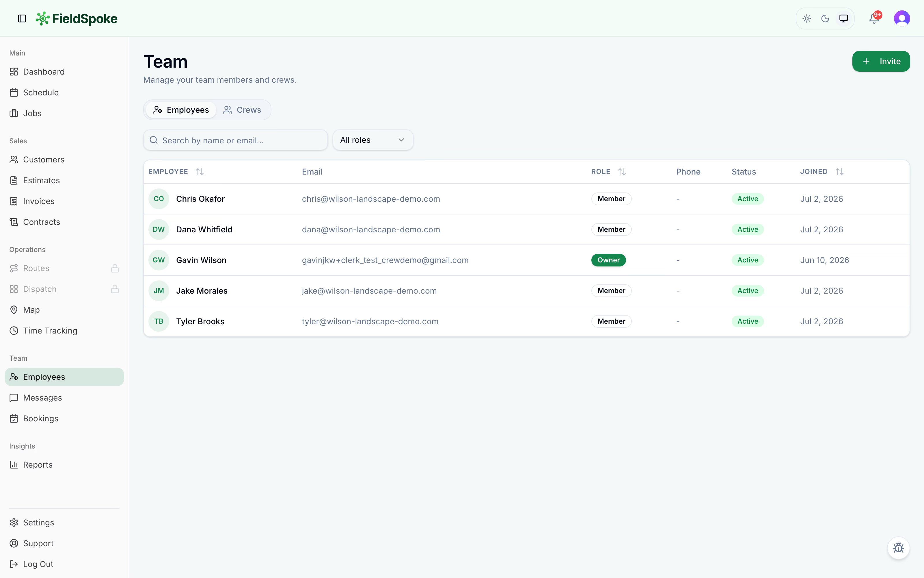The image size is (924, 578).
Task: Open Messages in sidebar
Action: point(64,398)
